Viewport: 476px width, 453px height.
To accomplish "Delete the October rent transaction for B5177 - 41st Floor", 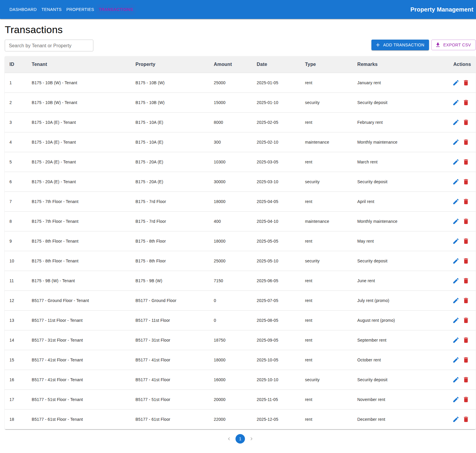I will click(x=466, y=360).
